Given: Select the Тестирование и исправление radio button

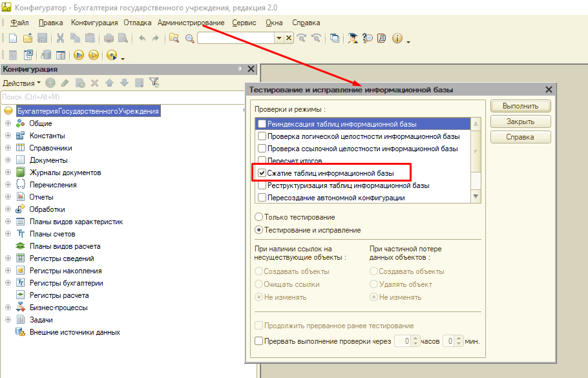Looking at the screenshot, I should 258,230.
